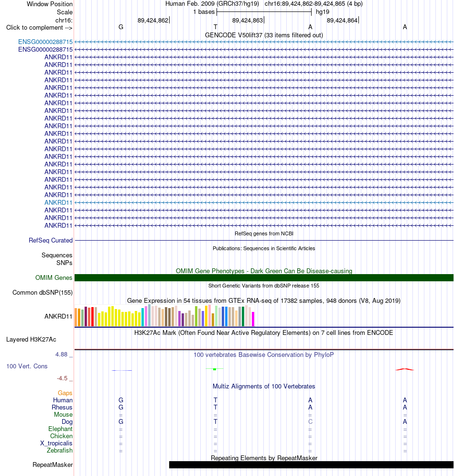Click the 'Scale' track label
The image size is (454, 476).
[x=65, y=12]
